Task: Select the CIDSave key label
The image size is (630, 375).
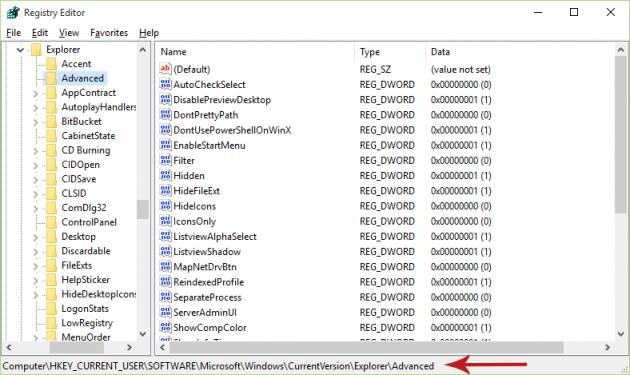Action: click(79, 179)
